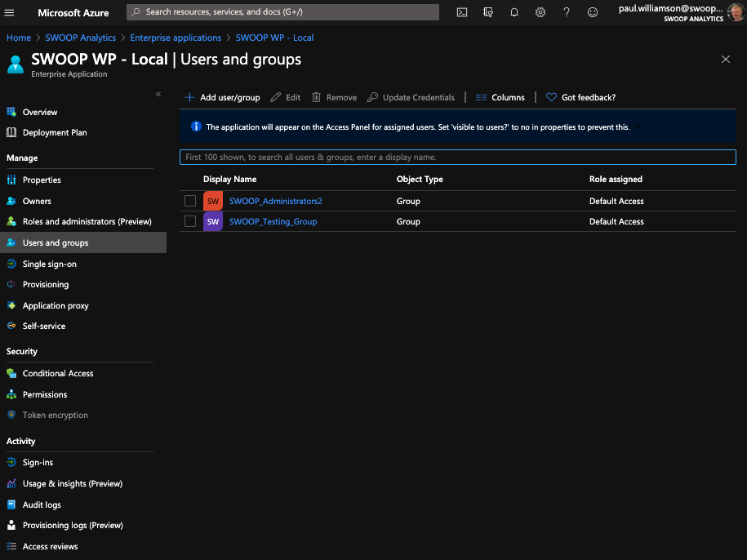Click Update Credentials toolbar button
This screenshot has height=560, width=747.
[411, 97]
